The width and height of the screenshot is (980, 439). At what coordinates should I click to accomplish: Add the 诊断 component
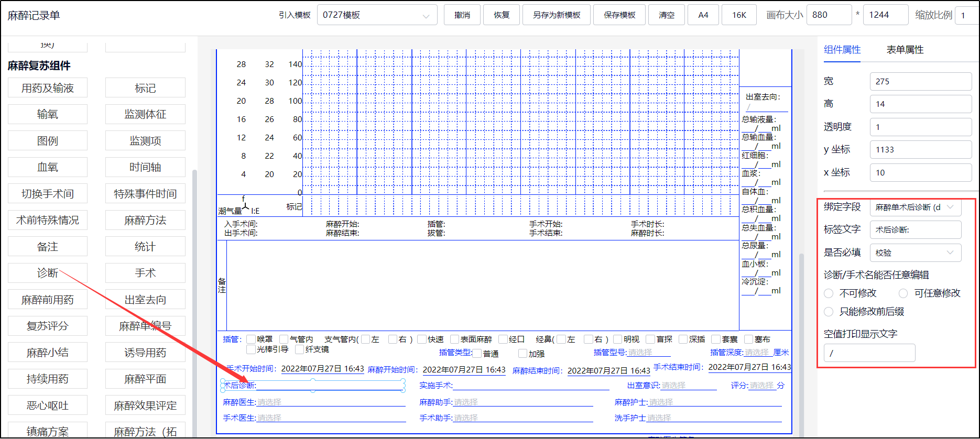pos(48,273)
